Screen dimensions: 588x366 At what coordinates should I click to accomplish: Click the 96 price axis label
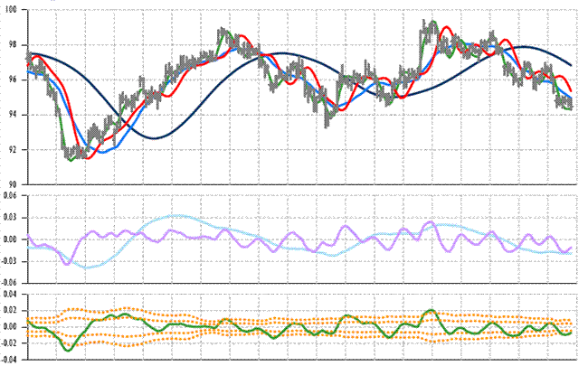pyautogui.click(x=13, y=80)
